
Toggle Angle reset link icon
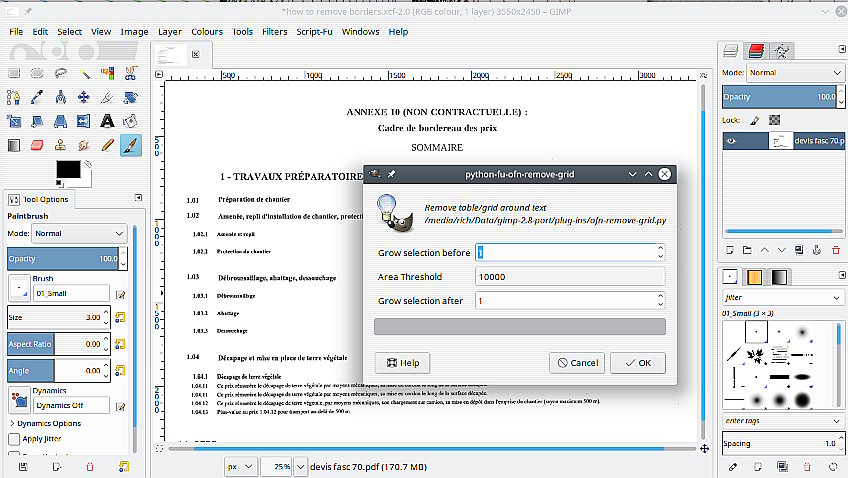tap(120, 370)
